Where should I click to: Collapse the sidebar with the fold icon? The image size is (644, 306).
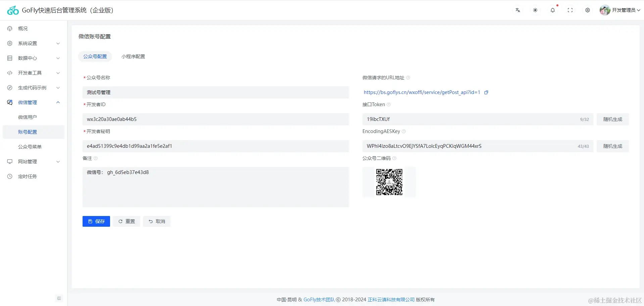[x=59, y=298]
